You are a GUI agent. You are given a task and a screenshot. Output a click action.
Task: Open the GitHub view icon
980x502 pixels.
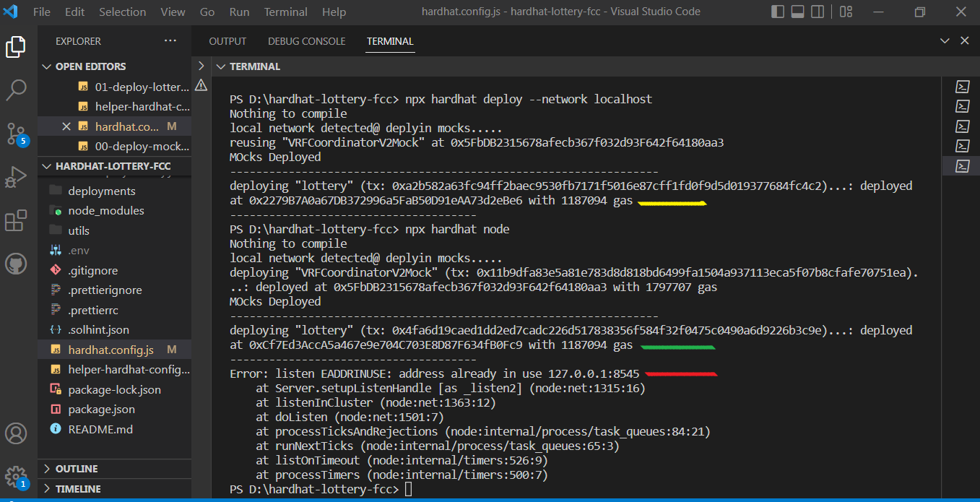click(16, 264)
